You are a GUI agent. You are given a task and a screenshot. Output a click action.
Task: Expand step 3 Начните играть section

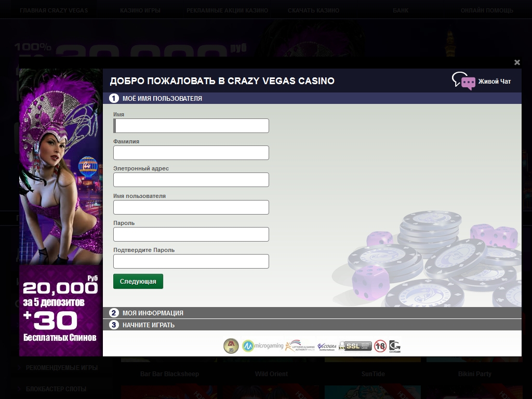click(x=312, y=325)
